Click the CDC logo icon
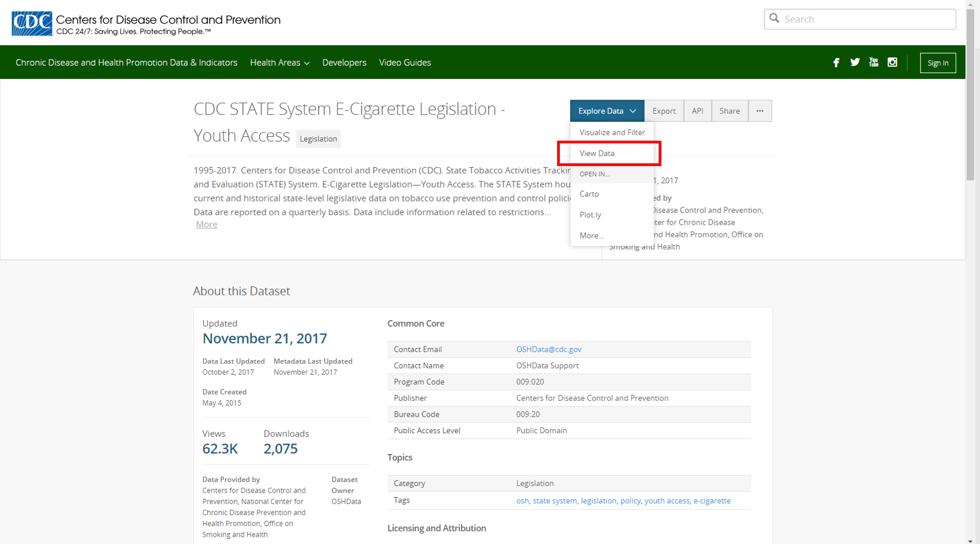 (x=32, y=23)
